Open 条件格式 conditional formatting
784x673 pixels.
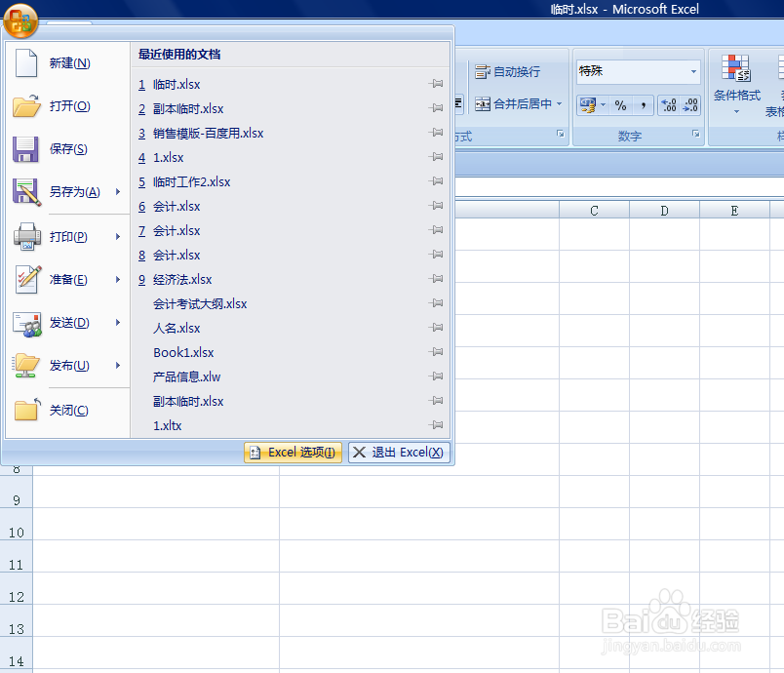(x=736, y=84)
